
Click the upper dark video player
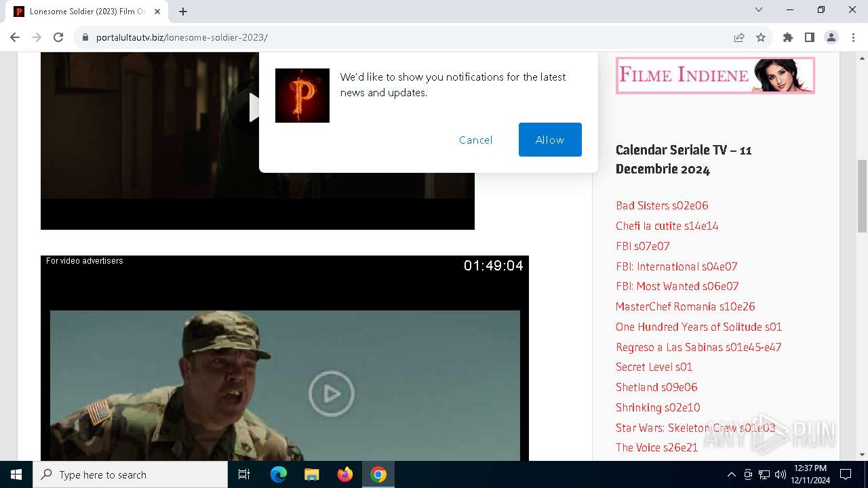click(x=258, y=141)
